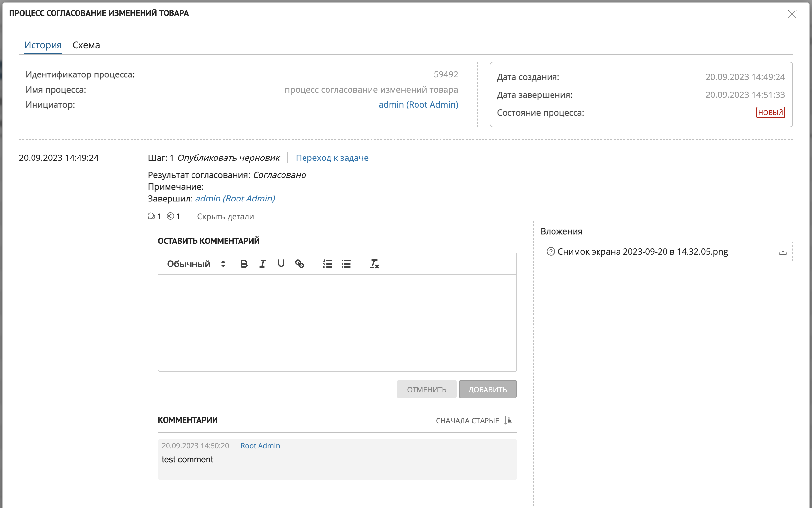
Task: Click the НОВЫЙ process state badge
Action: tap(771, 113)
